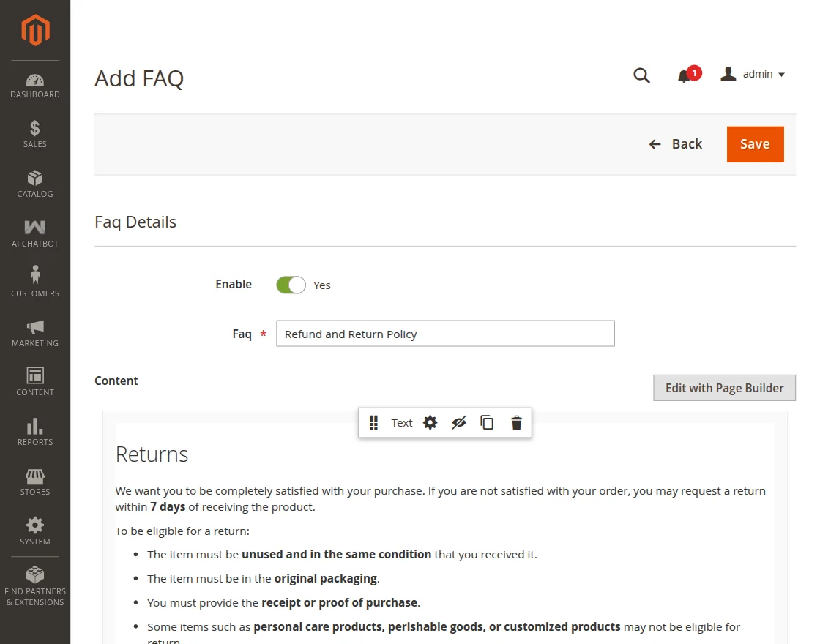Click the Magento logo icon
The width and height of the screenshot is (820, 644).
[x=35, y=30]
